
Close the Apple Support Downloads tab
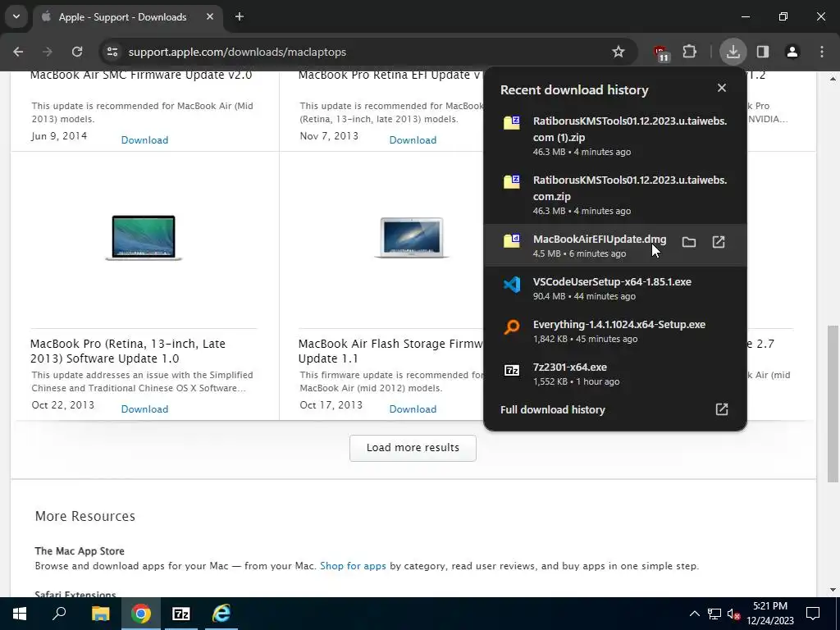coord(210,16)
